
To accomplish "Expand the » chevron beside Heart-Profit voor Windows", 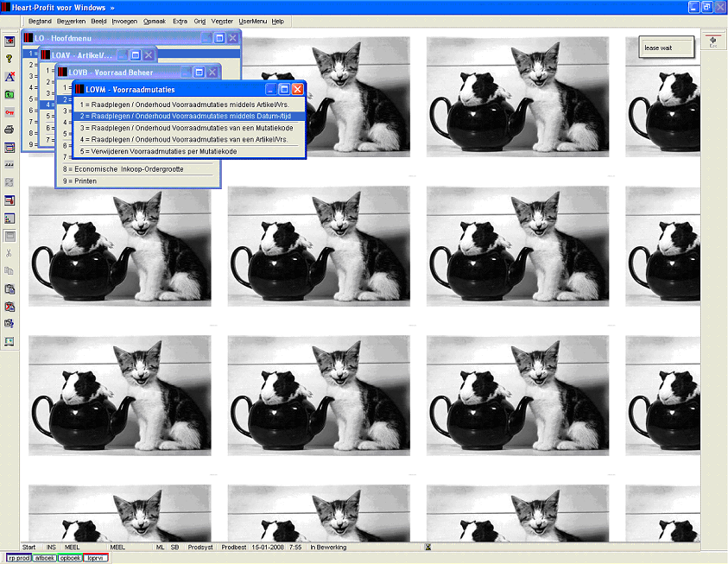I will (x=112, y=8).
